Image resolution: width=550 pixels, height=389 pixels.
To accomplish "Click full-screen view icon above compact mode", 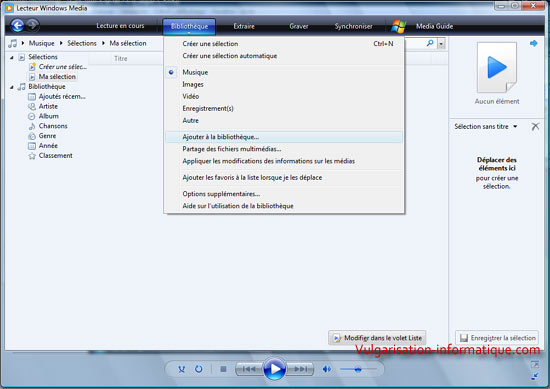I will 535,364.
